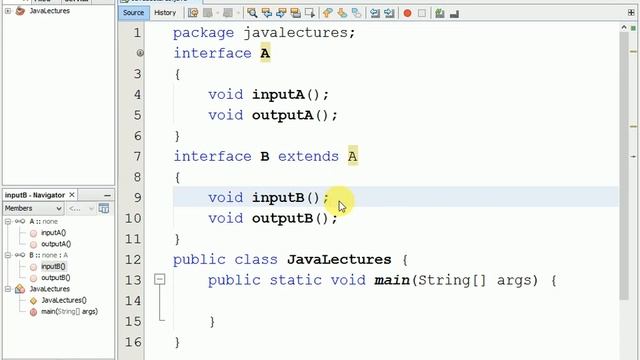
Task: Click the line 2 gutter annotation glyph
Action: coord(140,53)
